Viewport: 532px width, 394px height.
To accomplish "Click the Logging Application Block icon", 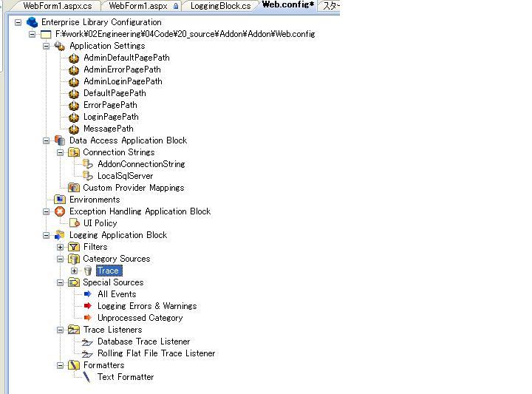I will pos(60,235).
